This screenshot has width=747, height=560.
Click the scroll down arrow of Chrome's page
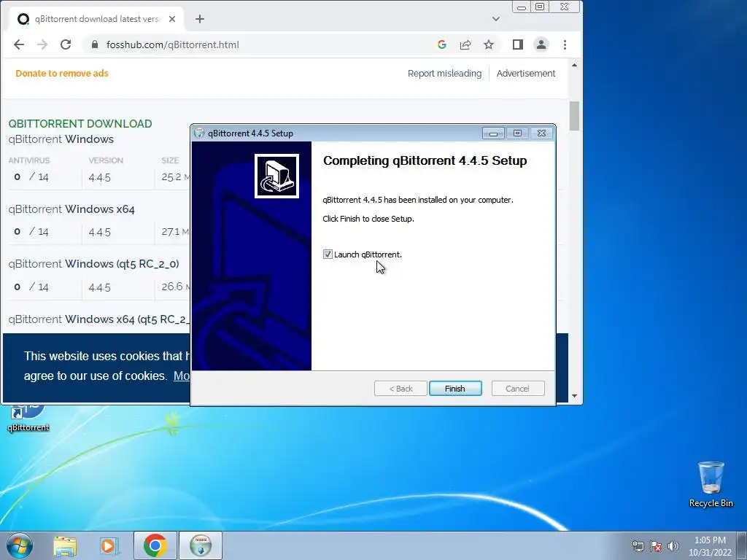click(575, 396)
